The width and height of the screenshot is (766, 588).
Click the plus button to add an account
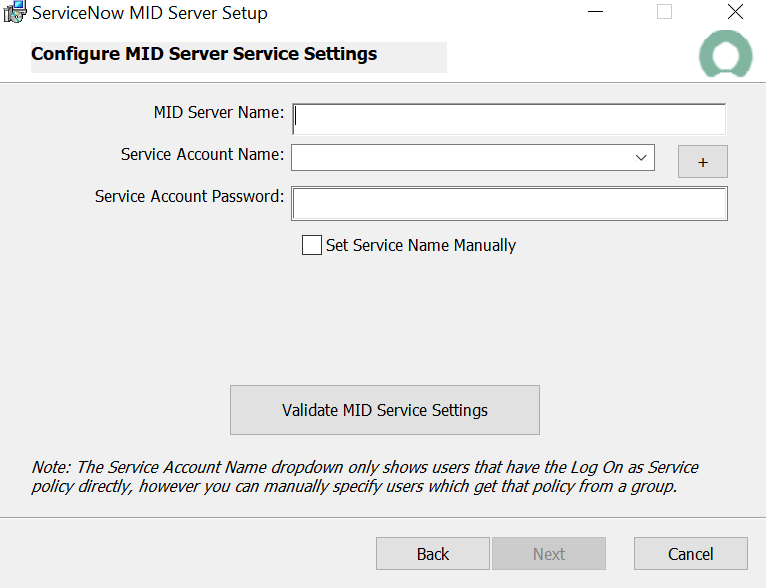[702, 162]
